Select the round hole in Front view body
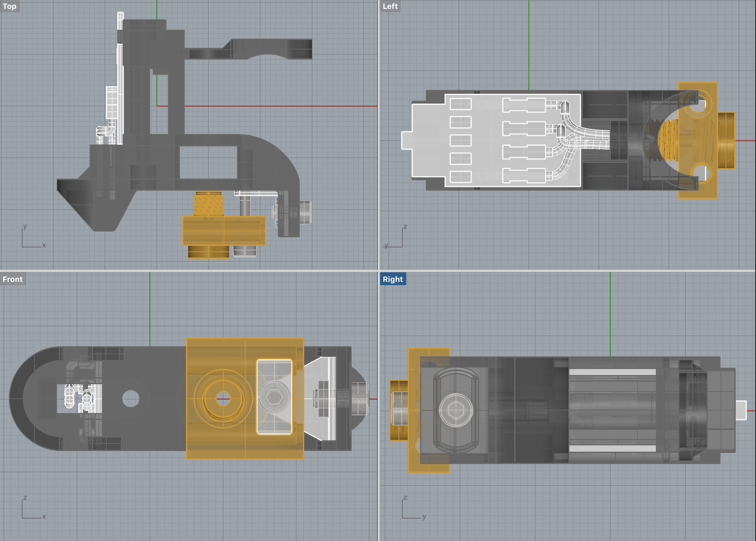756x541 pixels. (x=131, y=398)
